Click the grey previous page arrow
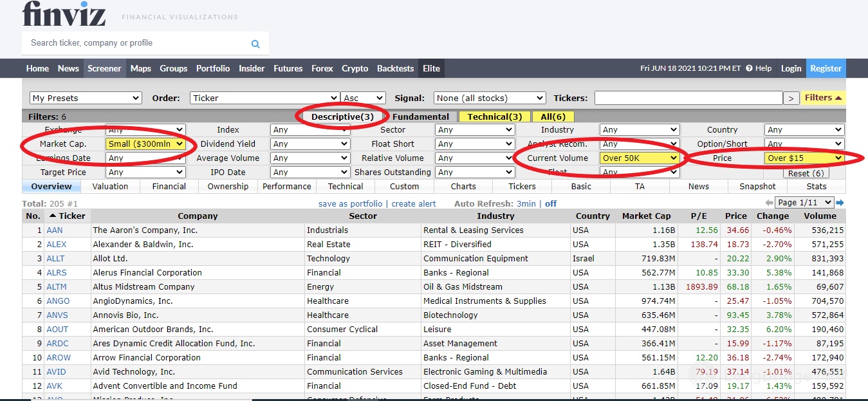The image size is (868, 401). click(x=768, y=203)
